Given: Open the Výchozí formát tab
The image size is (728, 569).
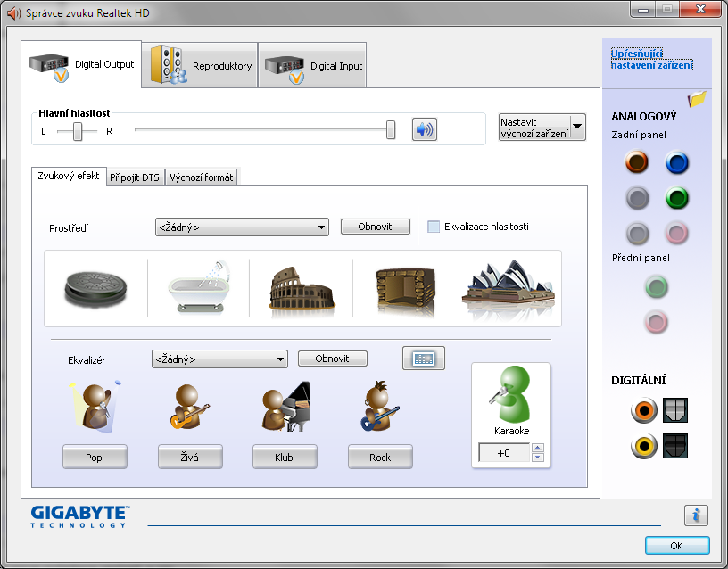Looking at the screenshot, I should [x=202, y=177].
